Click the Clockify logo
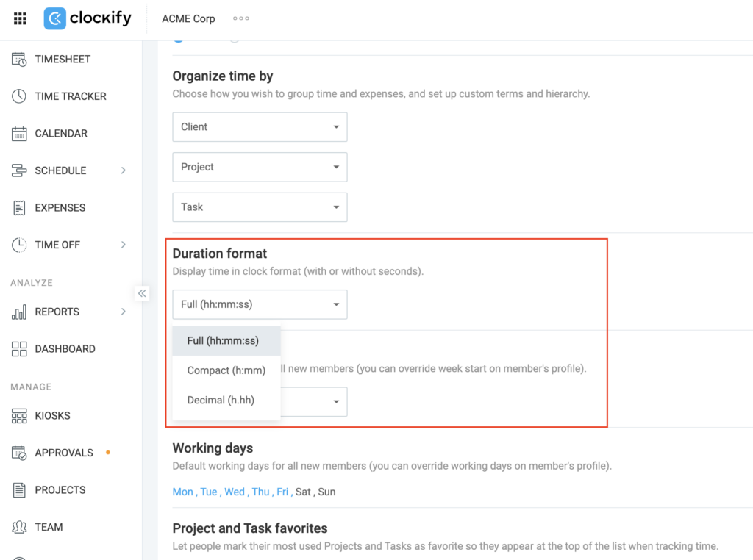Screen dimensions: 753x560 point(88,18)
